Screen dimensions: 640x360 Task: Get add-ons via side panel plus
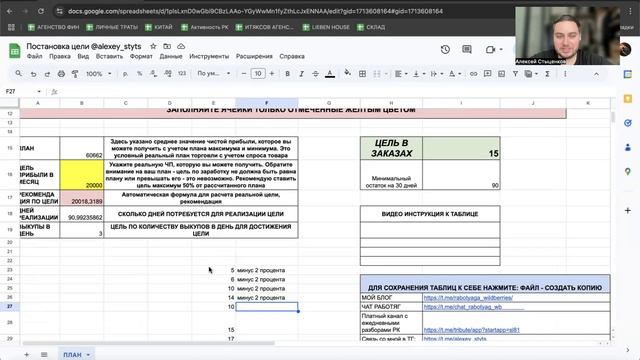(x=628, y=211)
